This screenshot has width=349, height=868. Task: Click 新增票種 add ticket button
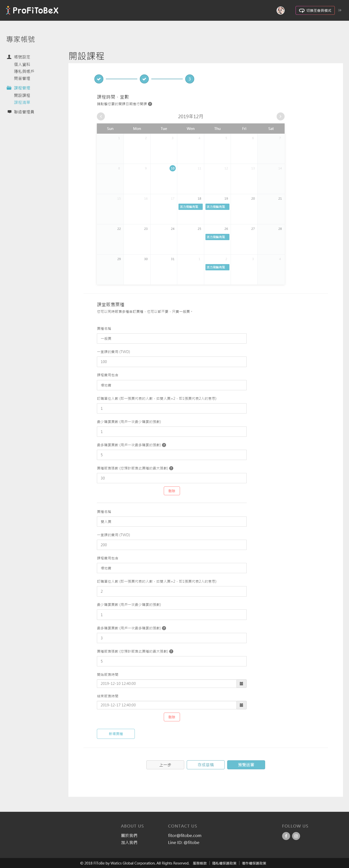click(x=116, y=734)
